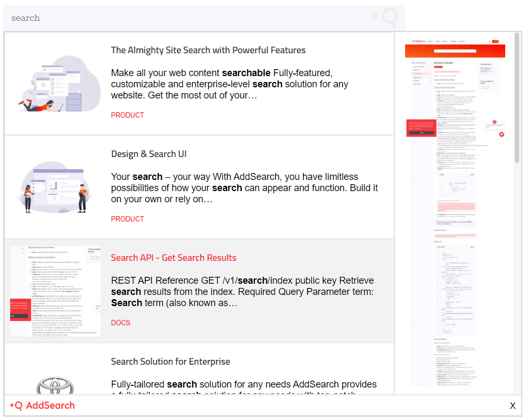
Task: Close the search results with the X
Action: pos(512,406)
